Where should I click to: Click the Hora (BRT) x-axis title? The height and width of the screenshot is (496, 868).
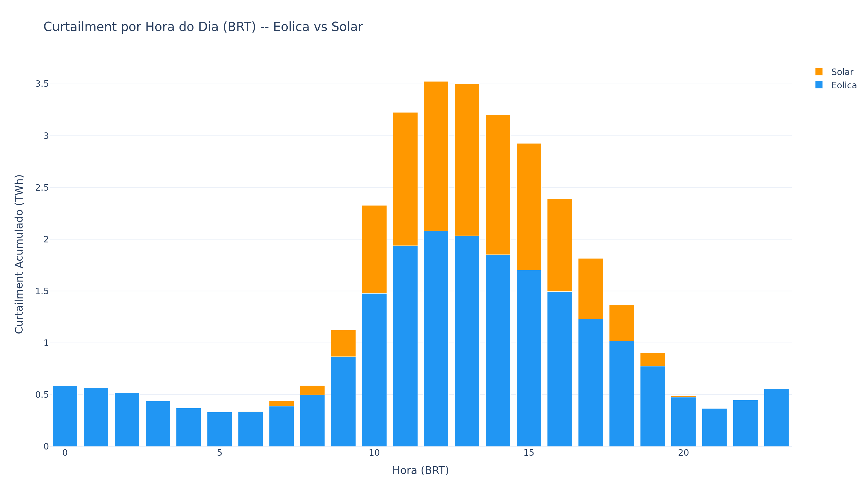pyautogui.click(x=420, y=471)
